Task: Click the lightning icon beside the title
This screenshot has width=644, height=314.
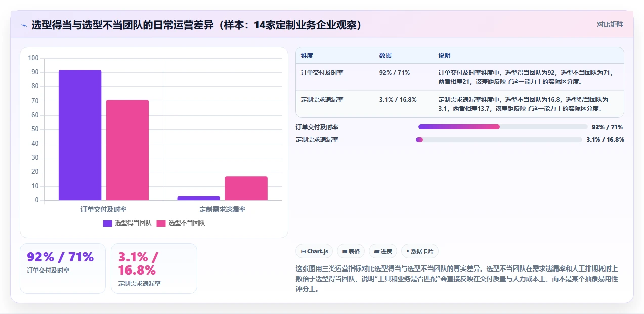Action: (x=24, y=25)
